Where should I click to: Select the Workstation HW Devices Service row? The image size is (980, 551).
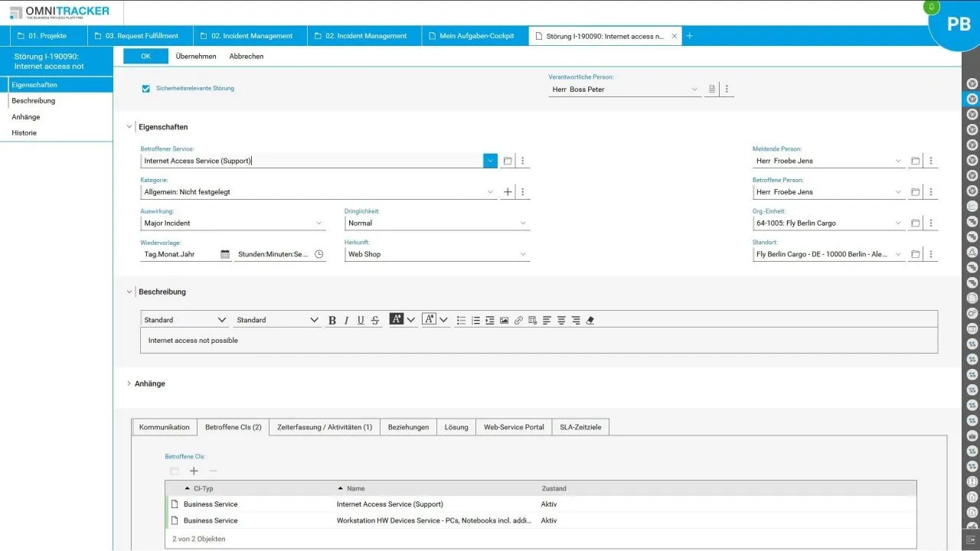pyautogui.click(x=541, y=520)
